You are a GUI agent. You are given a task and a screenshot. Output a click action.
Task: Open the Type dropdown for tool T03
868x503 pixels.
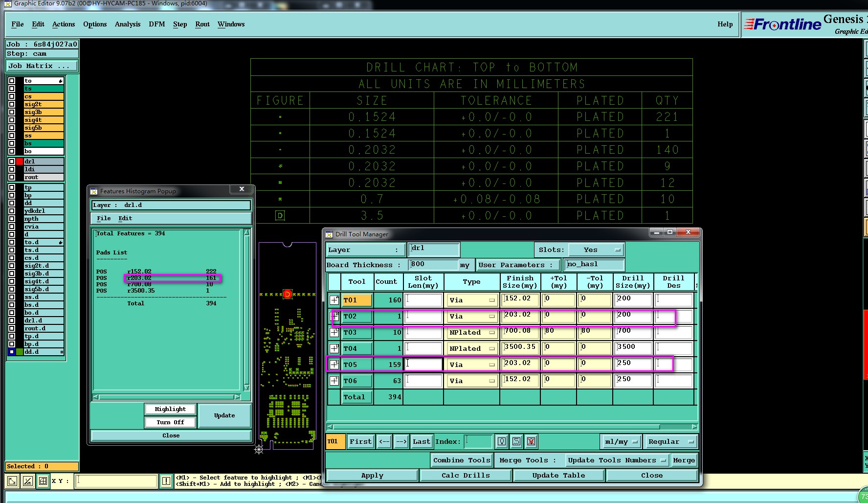pos(471,333)
